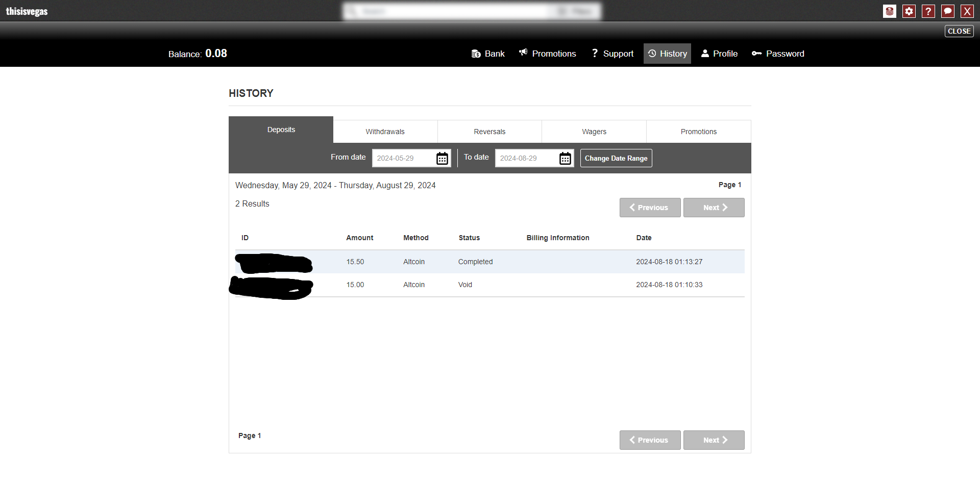
Task: Open the Support page
Action: pos(612,54)
